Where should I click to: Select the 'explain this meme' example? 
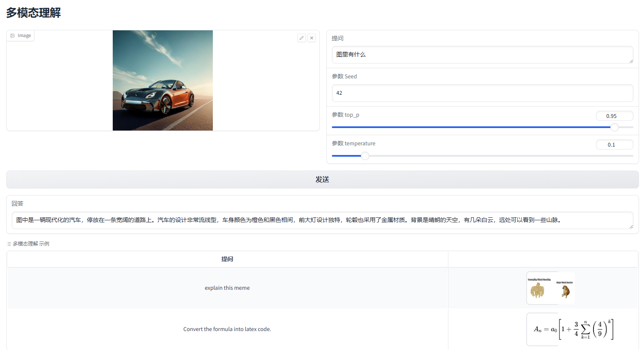pos(227,288)
